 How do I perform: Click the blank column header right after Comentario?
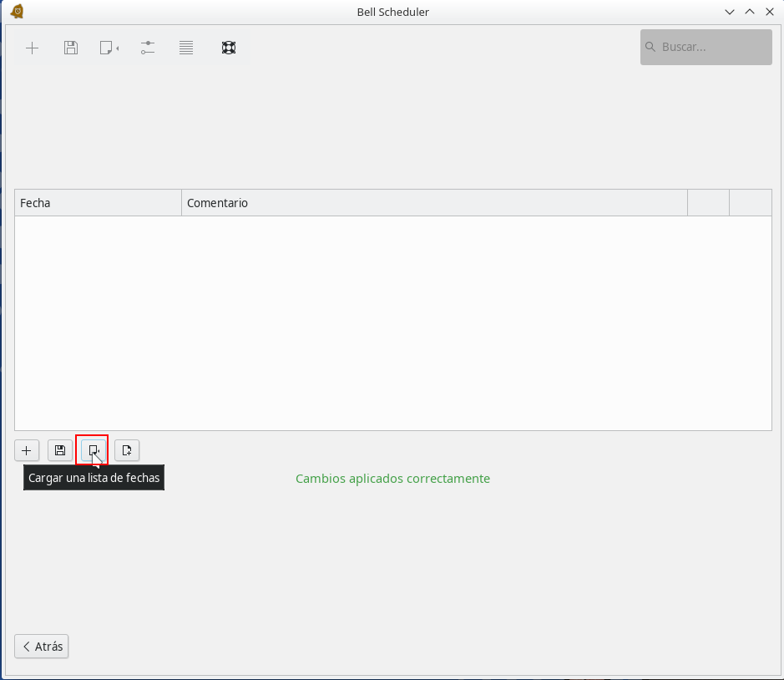pos(708,203)
